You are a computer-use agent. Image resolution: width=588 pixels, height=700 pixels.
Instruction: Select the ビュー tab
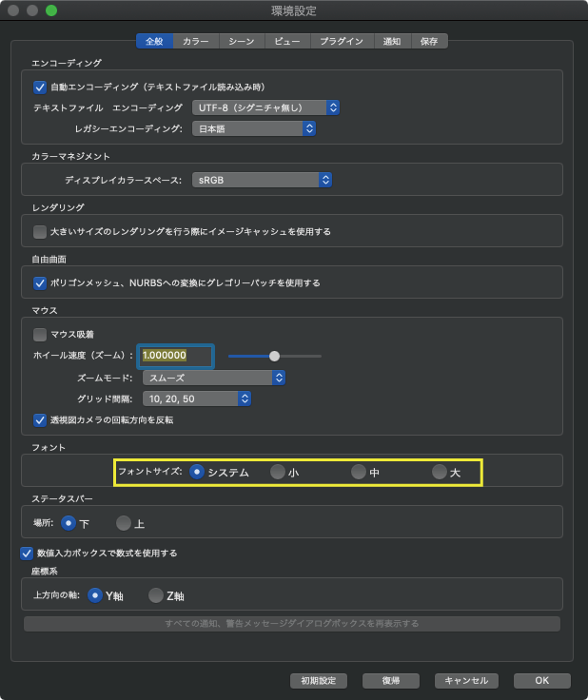click(x=287, y=42)
